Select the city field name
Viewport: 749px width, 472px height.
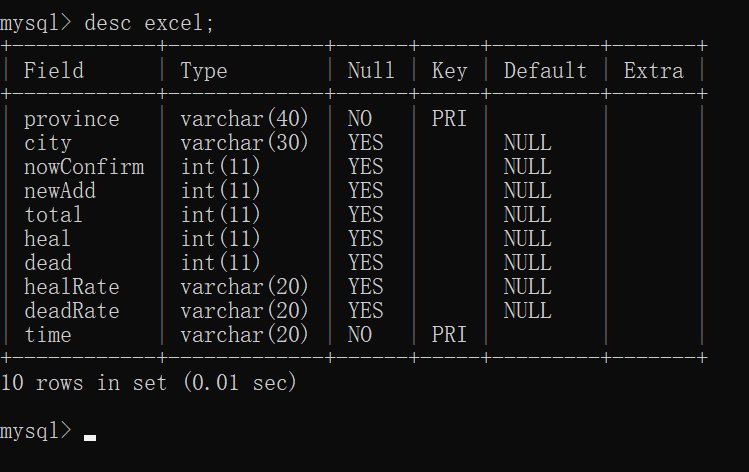tap(48, 143)
